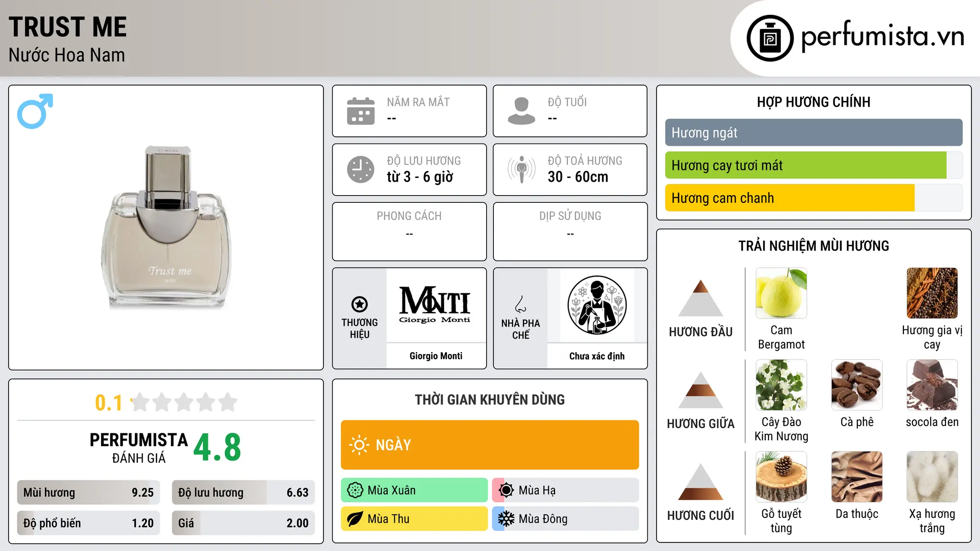
Task: Select the orange Ngày time bar
Action: 490,445
